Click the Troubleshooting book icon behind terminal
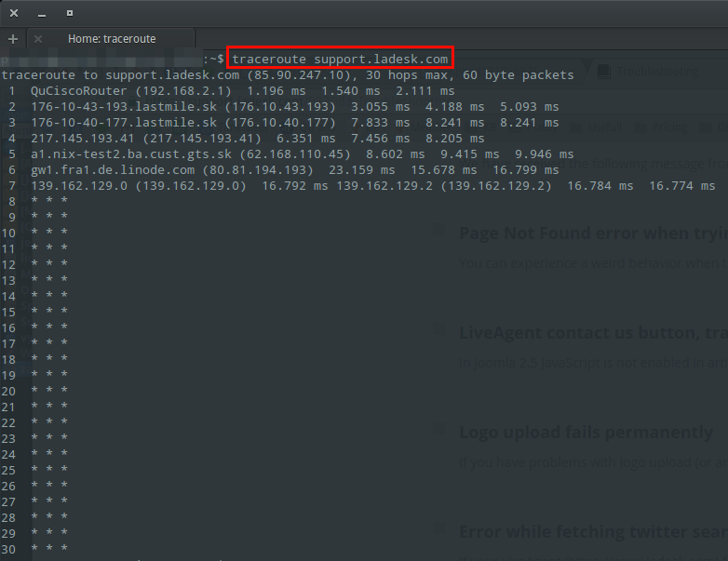The height and width of the screenshot is (561, 728). click(603, 71)
